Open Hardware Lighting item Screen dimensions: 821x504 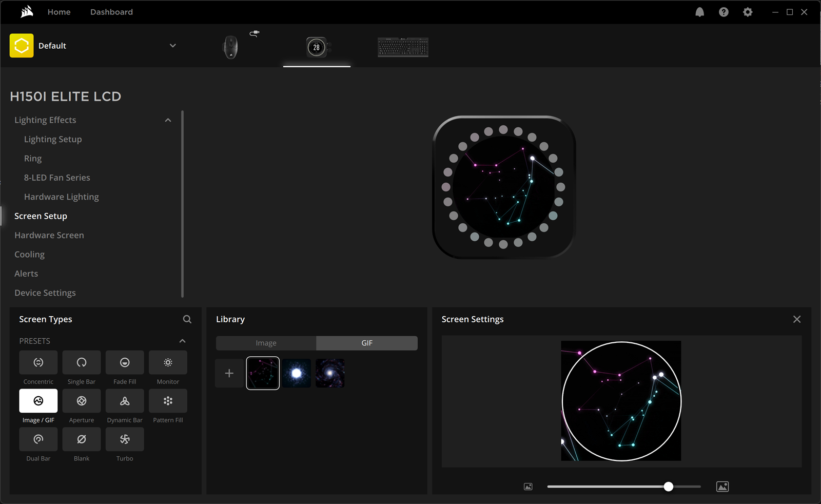(62, 197)
